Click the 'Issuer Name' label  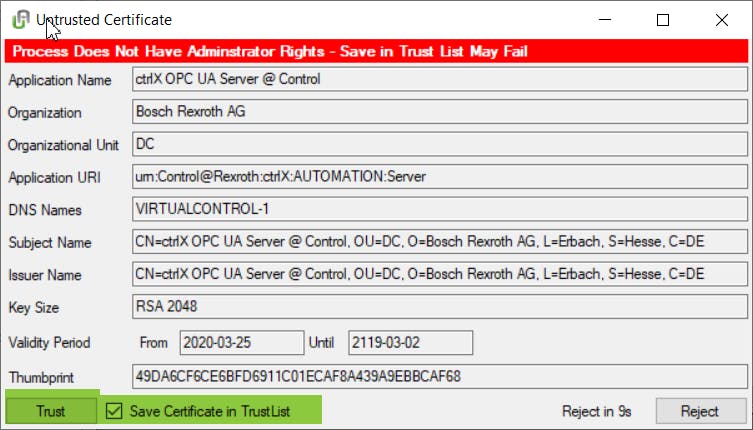45,275
